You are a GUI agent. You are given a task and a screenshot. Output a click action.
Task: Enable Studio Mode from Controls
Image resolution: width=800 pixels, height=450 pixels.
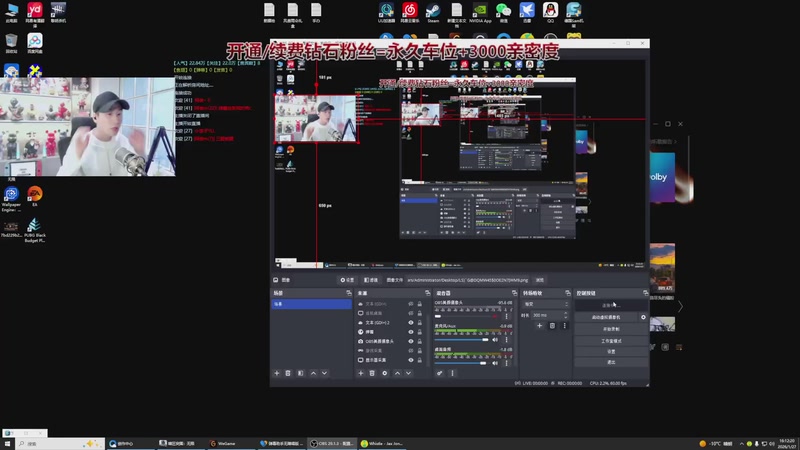pos(611,340)
